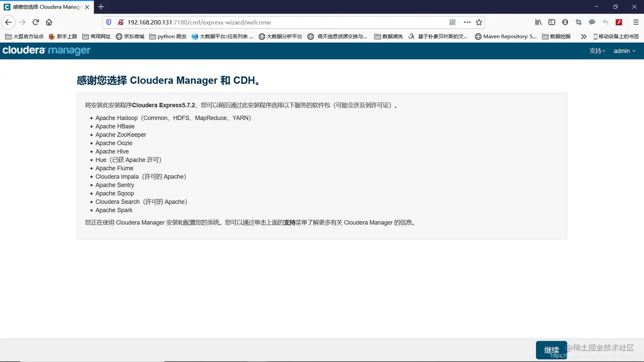Click the Apache Hive list item
Screen dimensions: 644x362
coord(112,151)
